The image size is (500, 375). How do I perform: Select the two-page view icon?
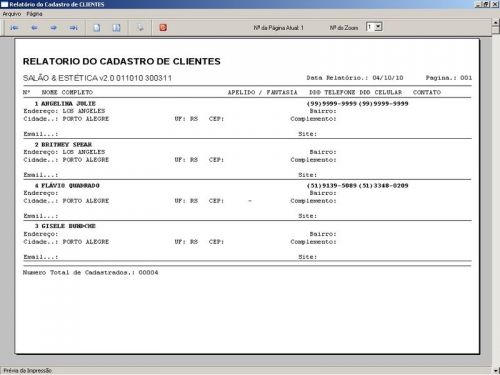(x=116, y=28)
